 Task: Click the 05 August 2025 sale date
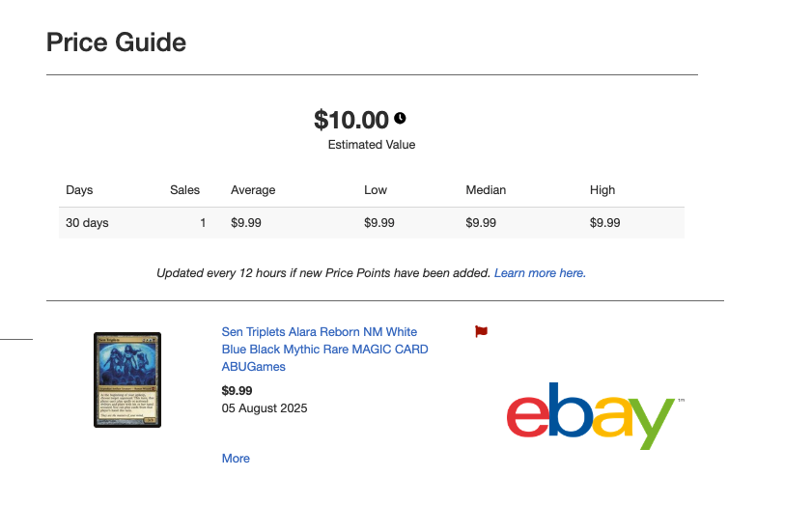(x=265, y=408)
